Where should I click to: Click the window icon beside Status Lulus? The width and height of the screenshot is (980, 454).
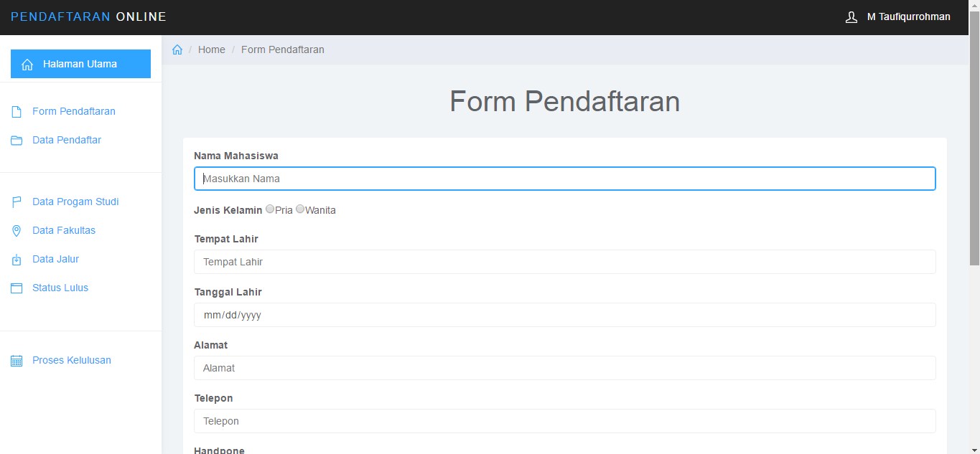tap(17, 288)
